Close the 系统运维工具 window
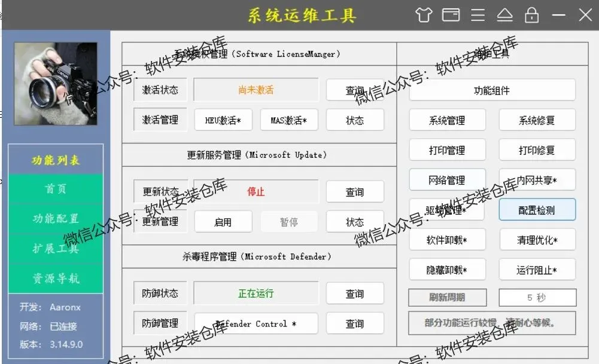The image size is (599, 364). click(x=585, y=15)
